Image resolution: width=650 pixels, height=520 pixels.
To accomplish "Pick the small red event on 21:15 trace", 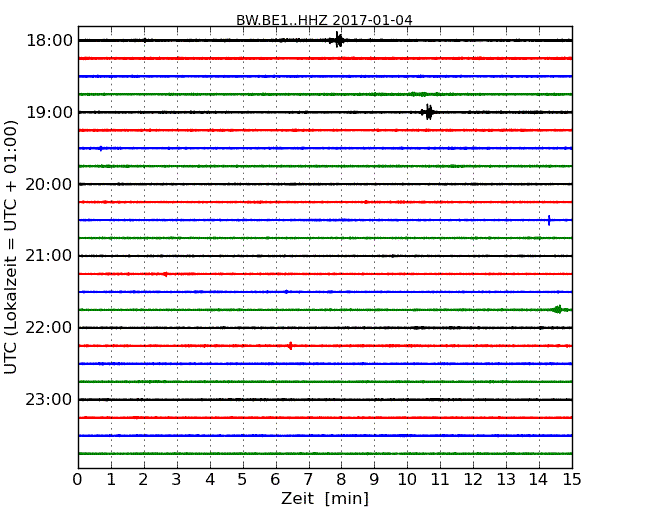I will pyautogui.click(x=165, y=274).
